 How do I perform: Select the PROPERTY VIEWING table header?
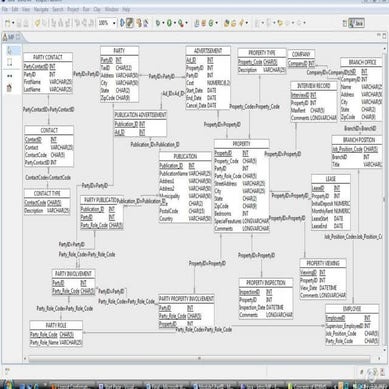323,263
